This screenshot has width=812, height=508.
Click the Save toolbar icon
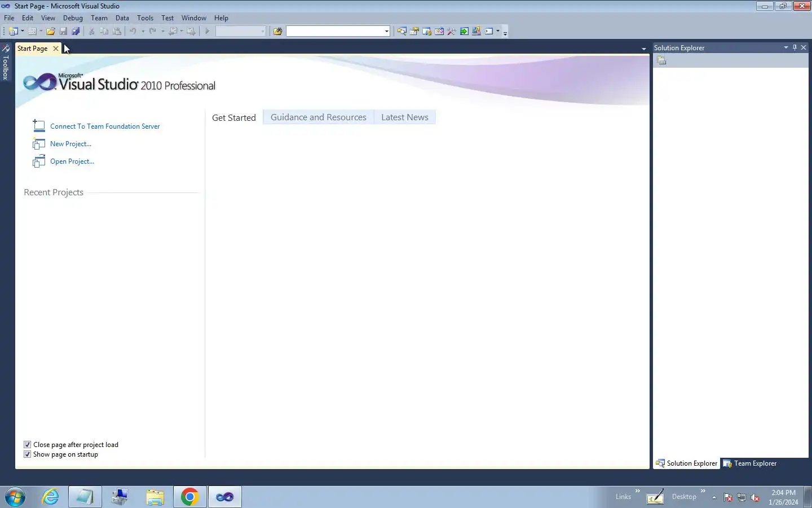coord(63,32)
